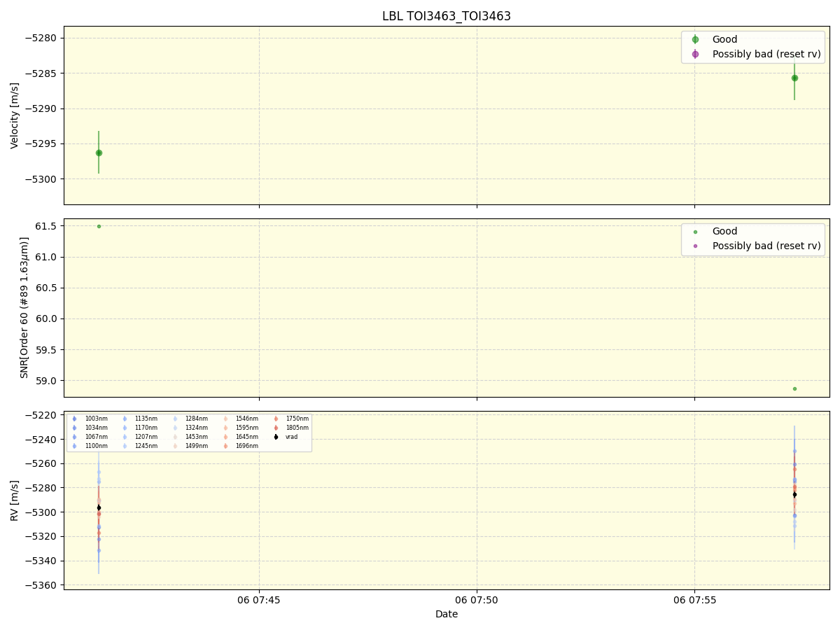Click the 06 07:45 tick label

click(x=259, y=600)
